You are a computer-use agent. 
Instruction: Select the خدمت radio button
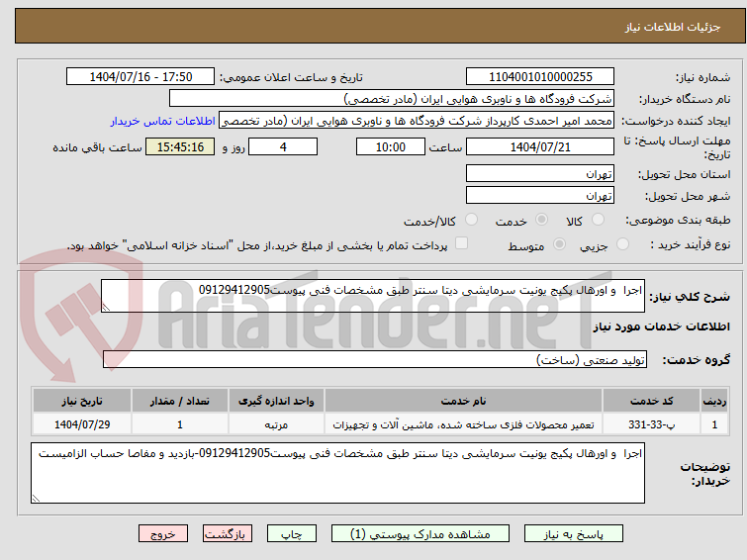541,220
